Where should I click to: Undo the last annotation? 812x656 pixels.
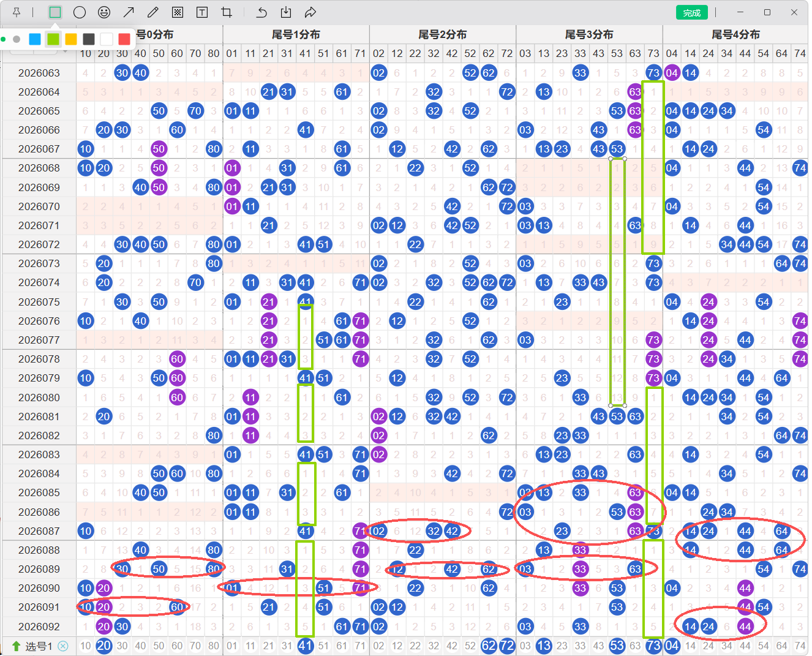click(262, 12)
